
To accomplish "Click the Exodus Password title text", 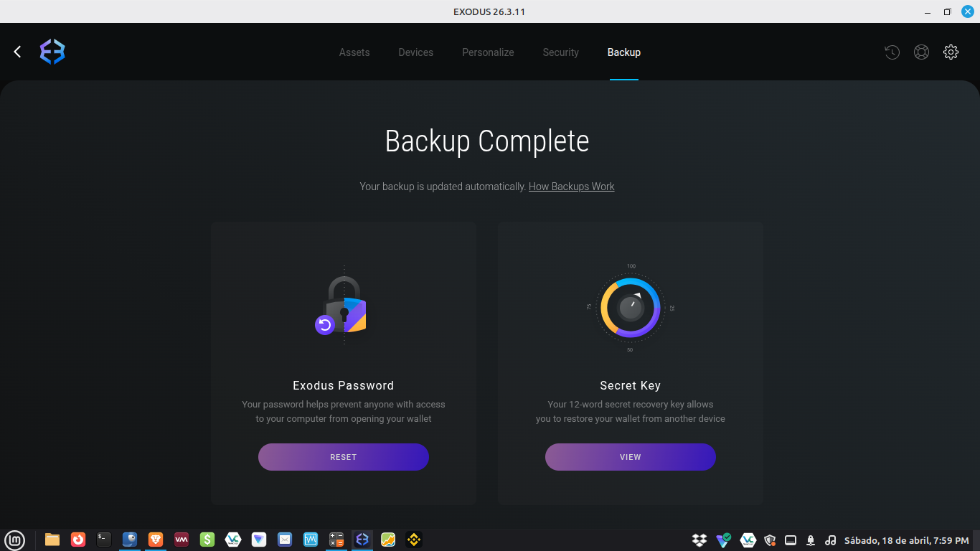I will (x=344, y=385).
